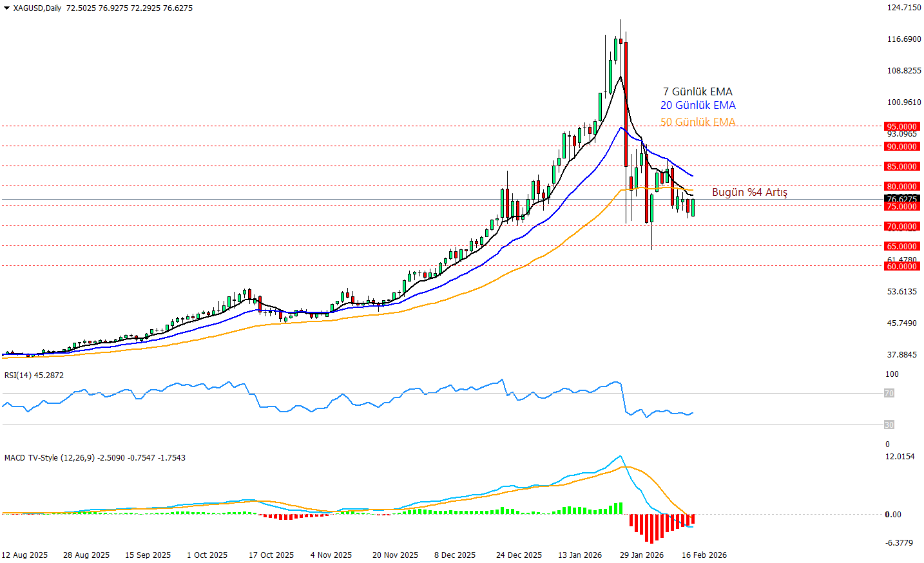The image size is (924, 563).
Task: Open the RSI(14) indicator label
Action: coord(34,375)
